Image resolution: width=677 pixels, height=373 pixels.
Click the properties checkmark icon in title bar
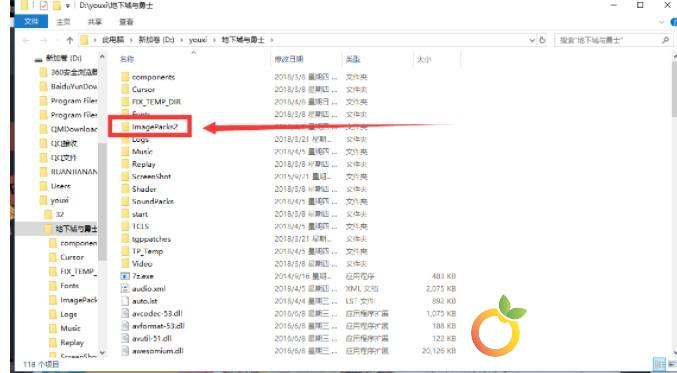tap(44, 6)
